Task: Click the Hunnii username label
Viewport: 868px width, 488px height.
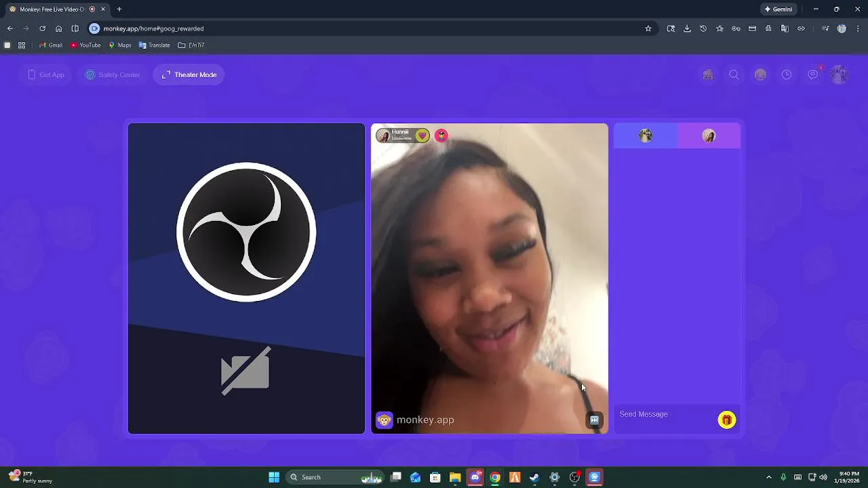Action: coord(400,132)
